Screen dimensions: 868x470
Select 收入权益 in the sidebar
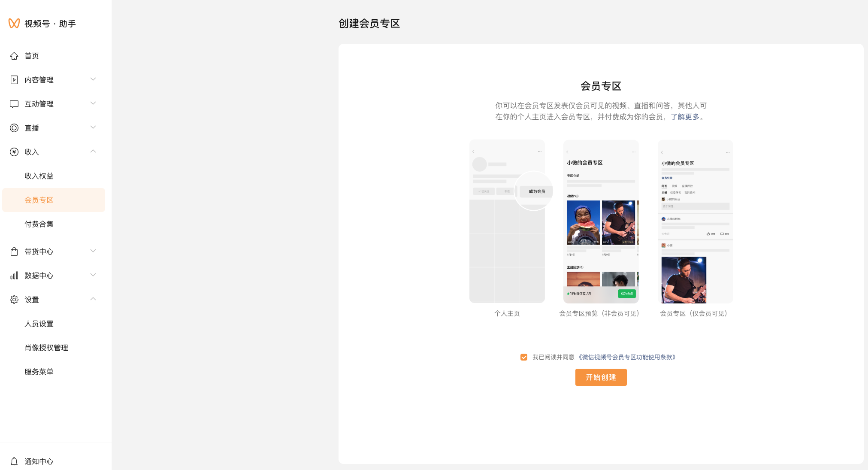point(39,176)
